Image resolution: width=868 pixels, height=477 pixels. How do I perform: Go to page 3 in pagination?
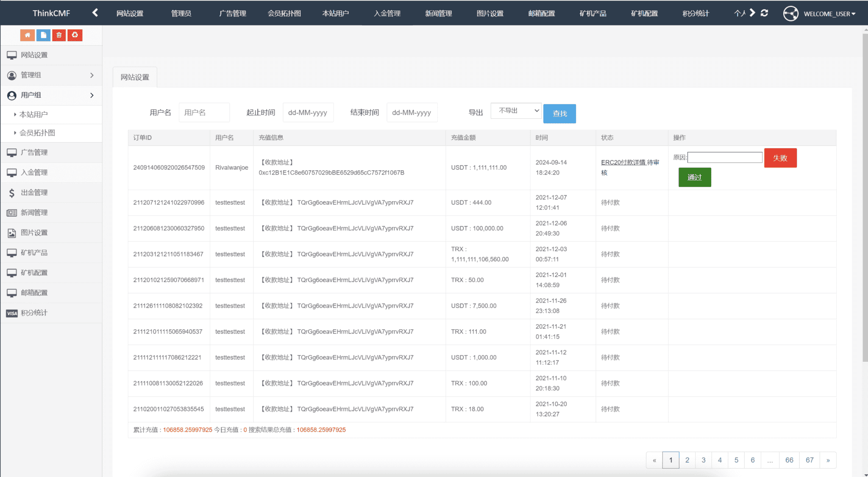(x=703, y=460)
